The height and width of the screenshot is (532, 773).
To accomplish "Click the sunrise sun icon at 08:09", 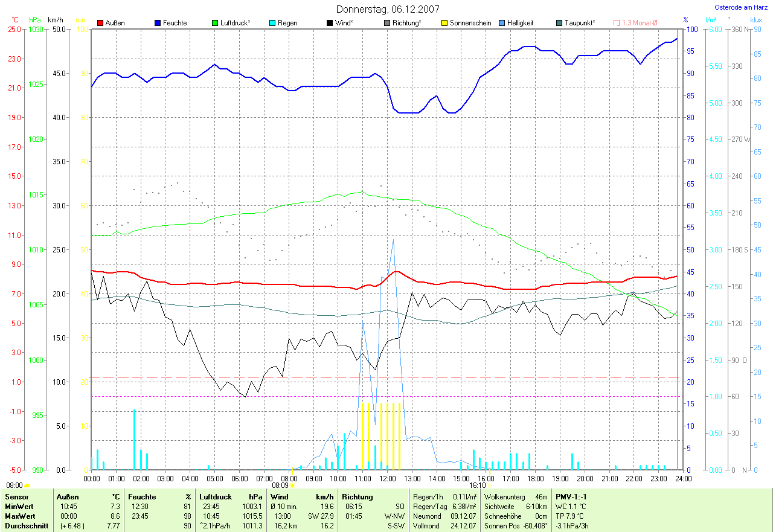I will coord(293,486).
